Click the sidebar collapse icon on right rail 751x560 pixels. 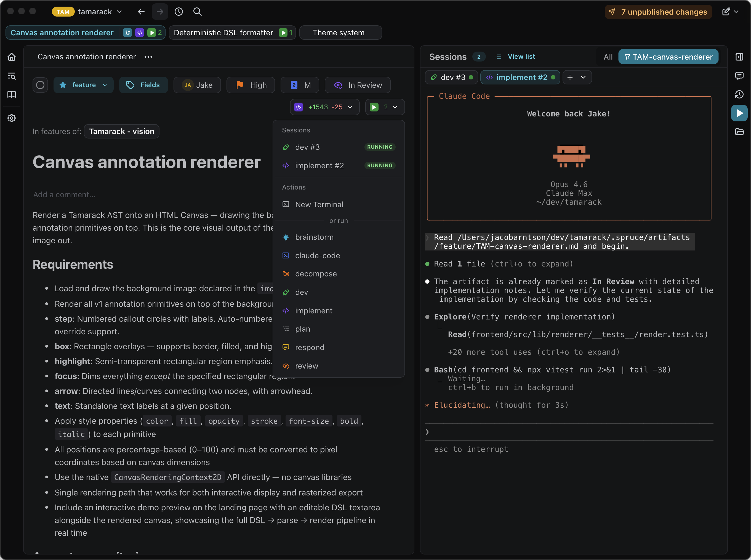(739, 57)
